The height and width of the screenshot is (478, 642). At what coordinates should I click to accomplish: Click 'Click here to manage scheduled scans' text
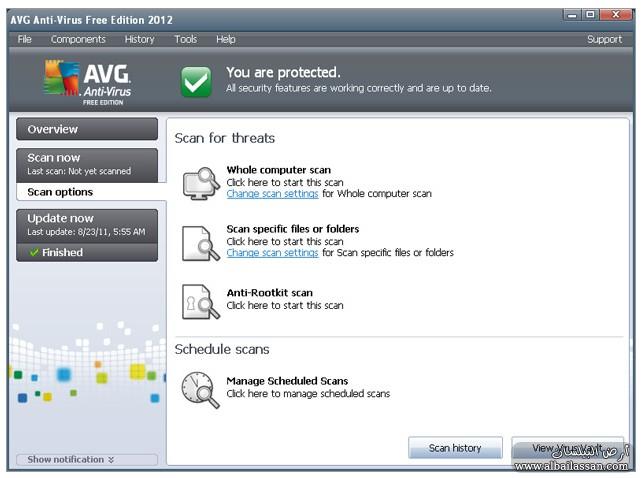[x=308, y=394]
